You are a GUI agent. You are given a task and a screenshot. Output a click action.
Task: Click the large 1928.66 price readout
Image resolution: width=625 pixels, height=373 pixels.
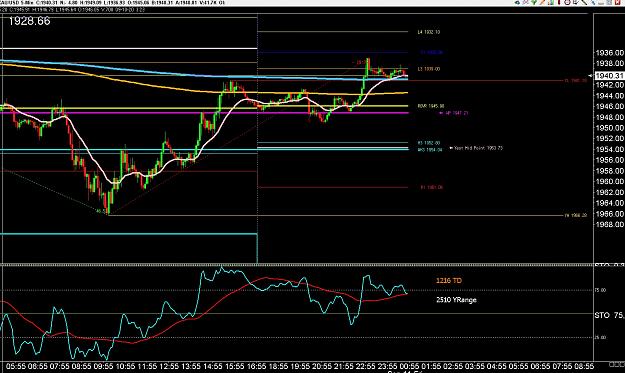(29, 21)
